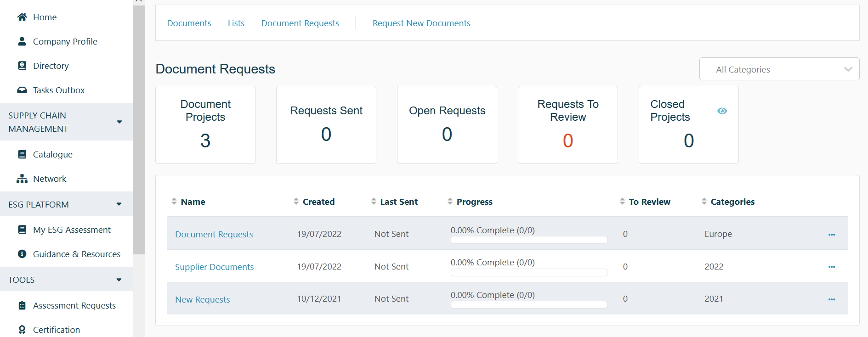Collapse the Supply Chain Management section
868x337 pixels.
click(119, 122)
